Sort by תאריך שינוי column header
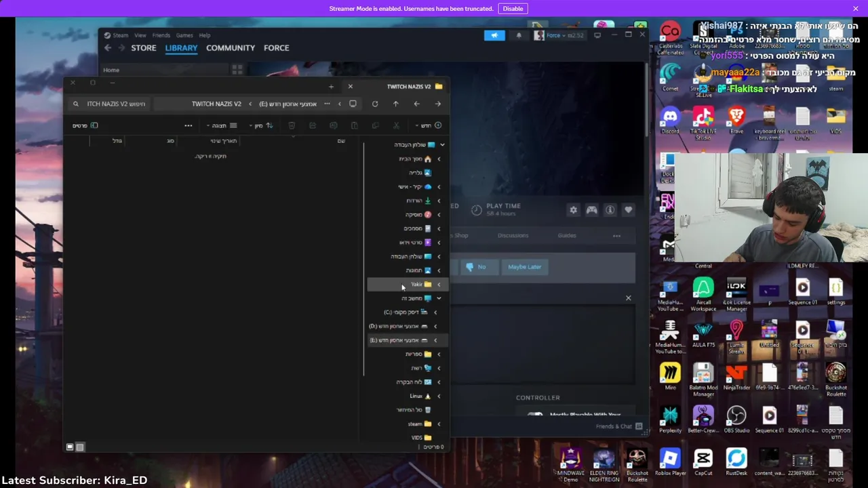868x488 pixels. click(223, 141)
